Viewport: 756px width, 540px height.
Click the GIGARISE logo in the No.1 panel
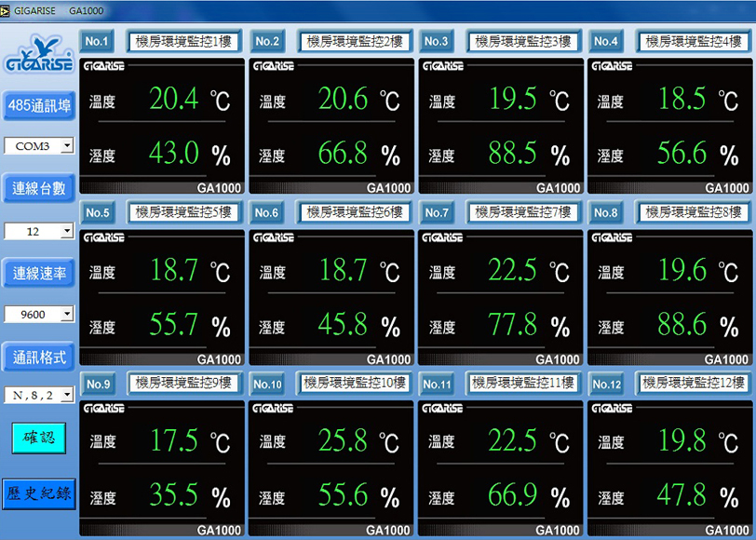(104, 66)
